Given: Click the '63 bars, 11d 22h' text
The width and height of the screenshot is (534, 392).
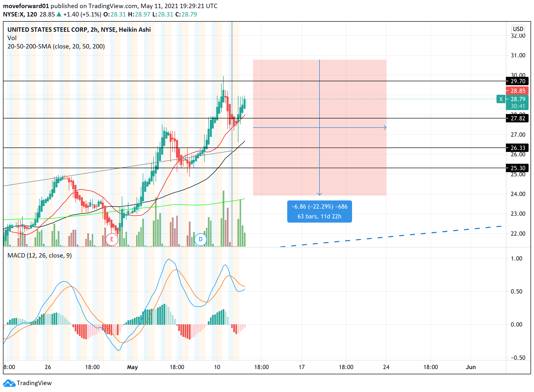Looking at the screenshot, I should [x=320, y=216].
